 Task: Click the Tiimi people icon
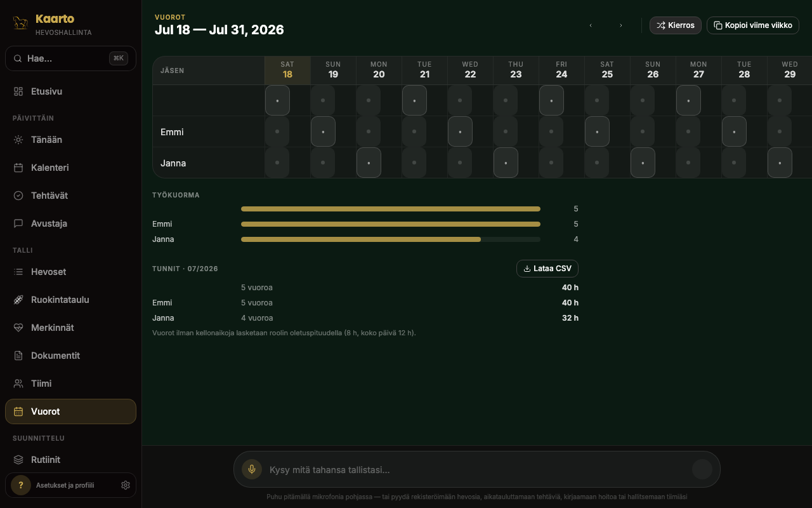18,384
